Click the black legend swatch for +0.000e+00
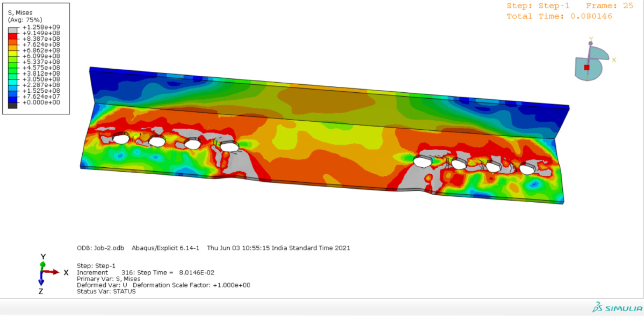 [x=13, y=105]
